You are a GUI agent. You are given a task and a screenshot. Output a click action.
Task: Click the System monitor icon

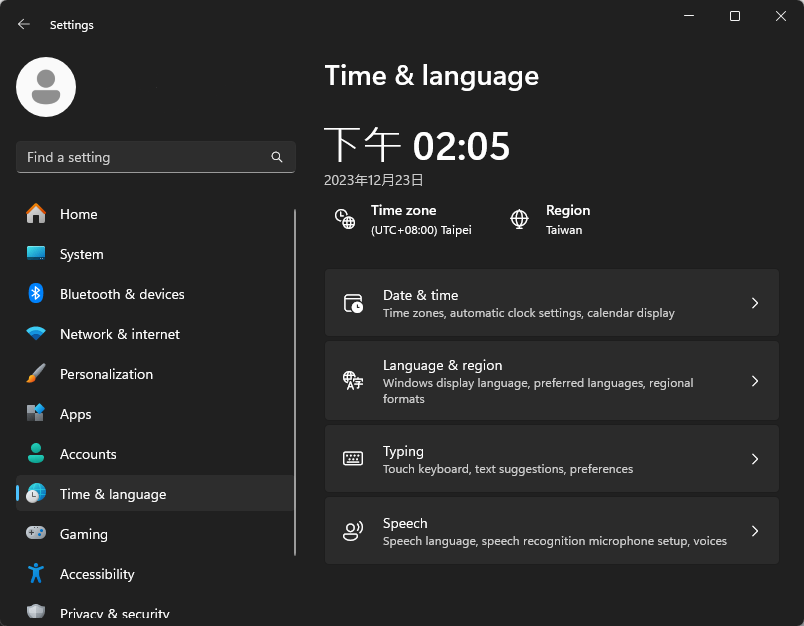pyautogui.click(x=36, y=254)
